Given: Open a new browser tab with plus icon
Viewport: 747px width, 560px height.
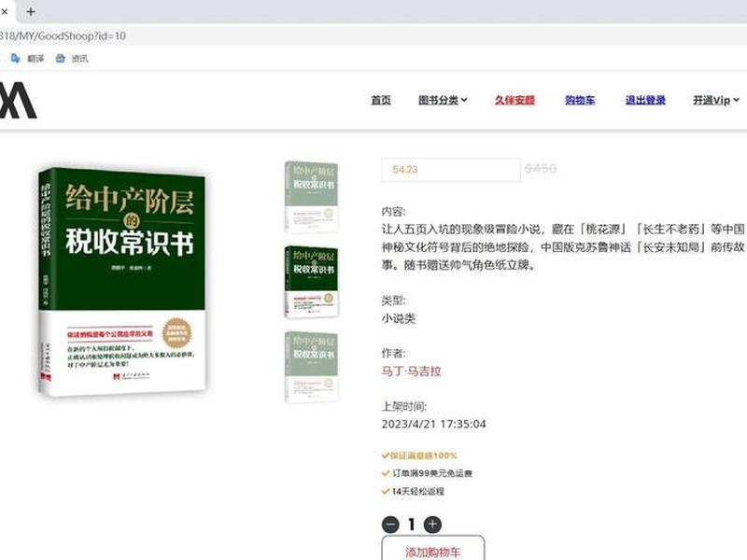Looking at the screenshot, I should (31, 11).
